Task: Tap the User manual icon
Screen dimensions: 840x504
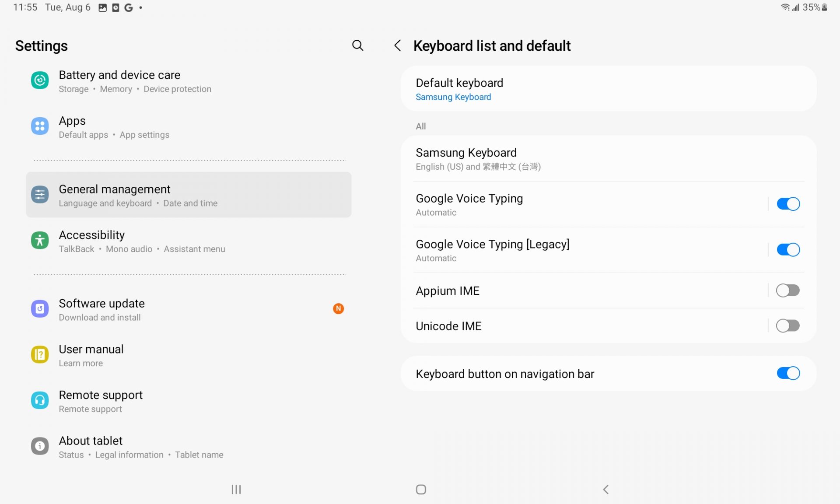Action: pyautogui.click(x=40, y=355)
